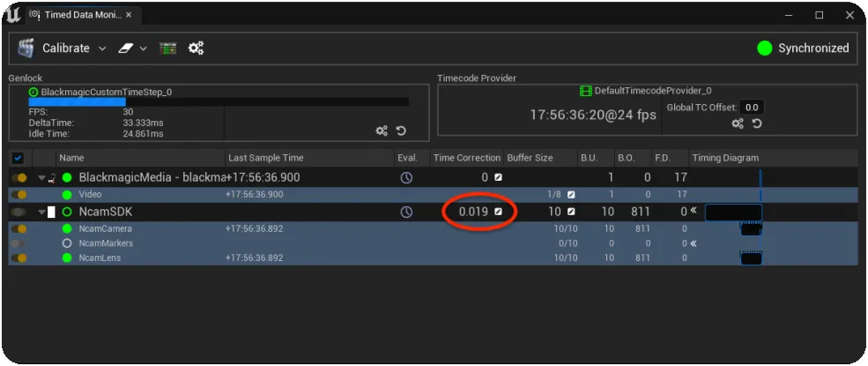Open Genlock settings gear icon
This screenshot has width=868, height=366.
tap(382, 131)
